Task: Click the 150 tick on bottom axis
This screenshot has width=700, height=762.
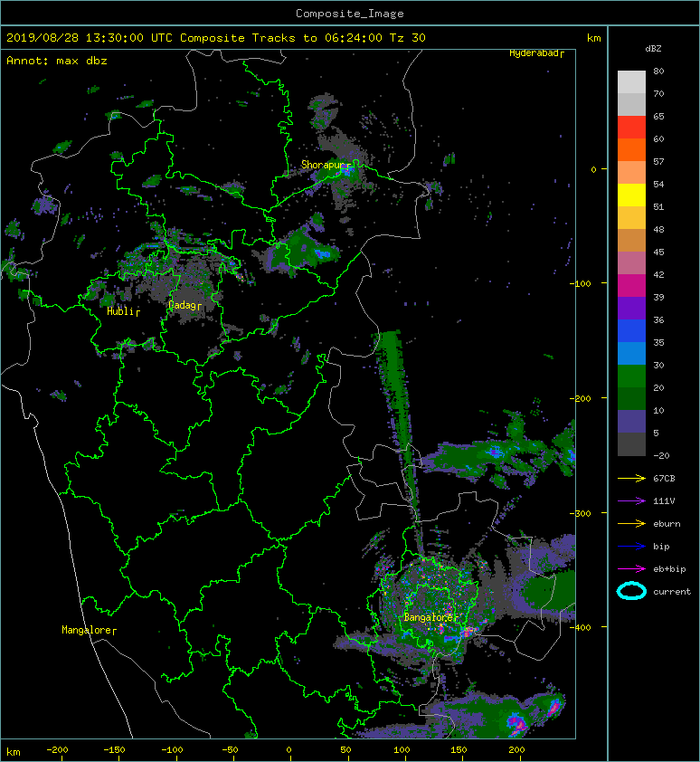Action: click(x=459, y=750)
